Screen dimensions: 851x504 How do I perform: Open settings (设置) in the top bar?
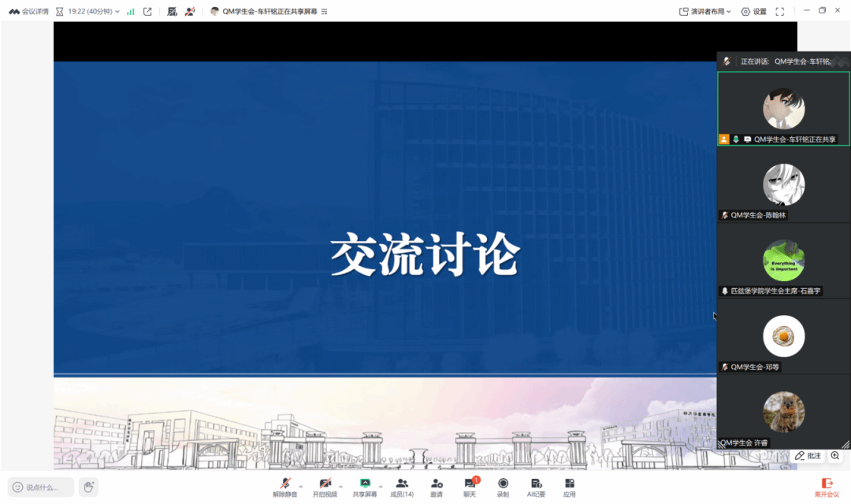[x=753, y=12]
